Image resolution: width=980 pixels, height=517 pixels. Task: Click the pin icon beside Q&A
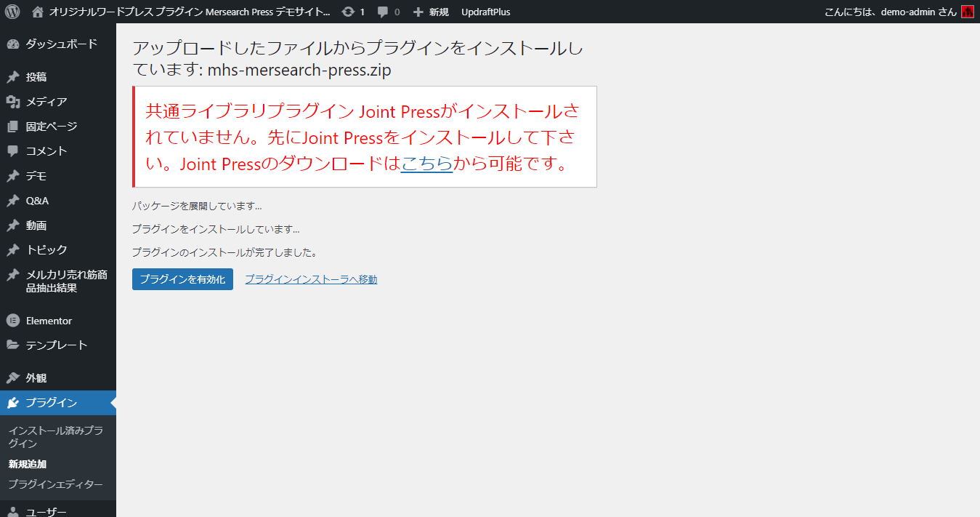click(12, 201)
